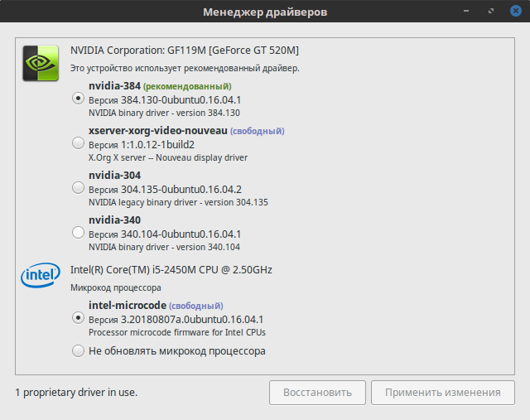Click 'Processor microcode firmware for Intel CPUs' text
The height and width of the screenshot is (420, 530).
coord(177,332)
